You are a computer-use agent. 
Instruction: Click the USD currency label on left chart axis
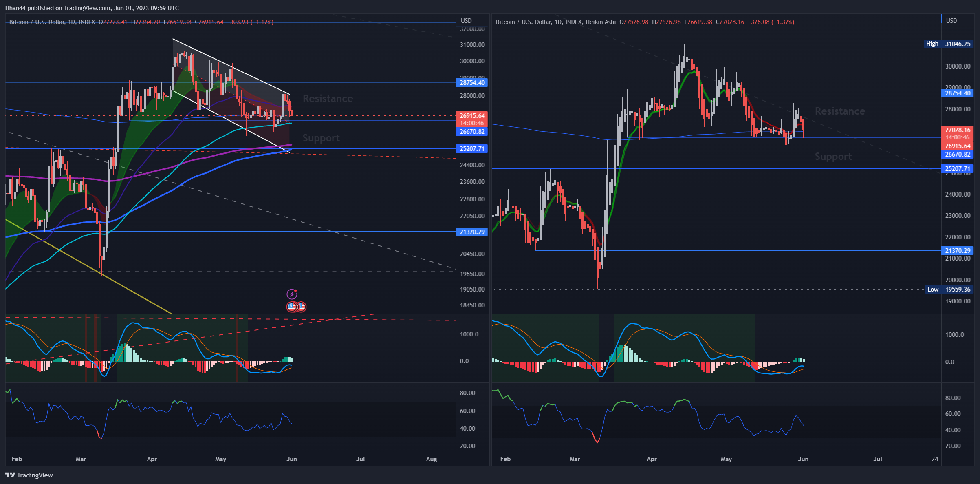[x=466, y=20]
